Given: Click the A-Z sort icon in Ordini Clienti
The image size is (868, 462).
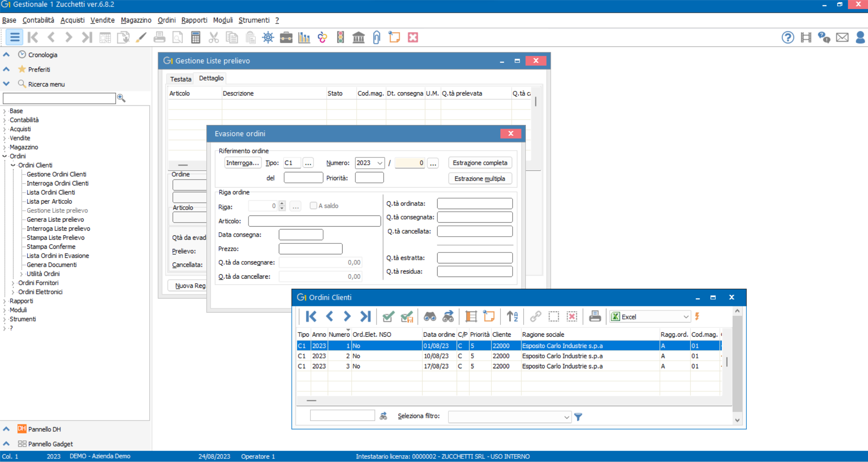Looking at the screenshot, I should 512,316.
